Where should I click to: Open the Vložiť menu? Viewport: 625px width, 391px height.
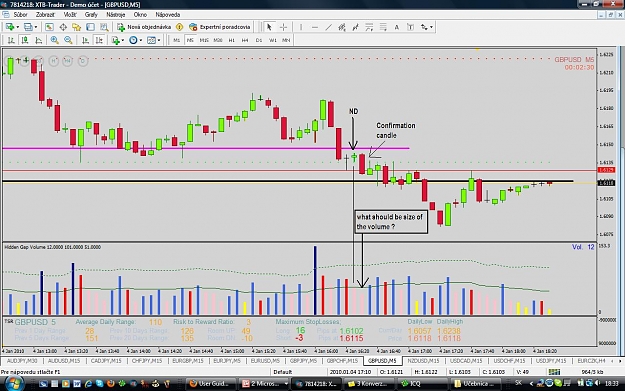point(70,15)
